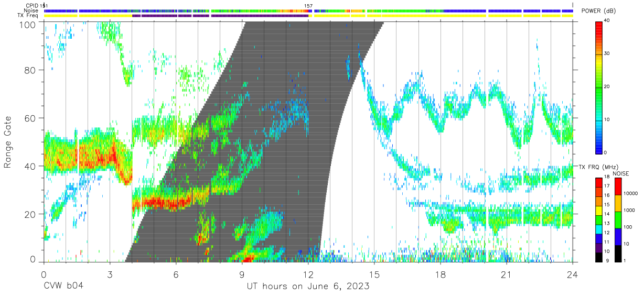Click x-axis tick label '24'
Screen dimensions: 644x297
tap(573, 274)
